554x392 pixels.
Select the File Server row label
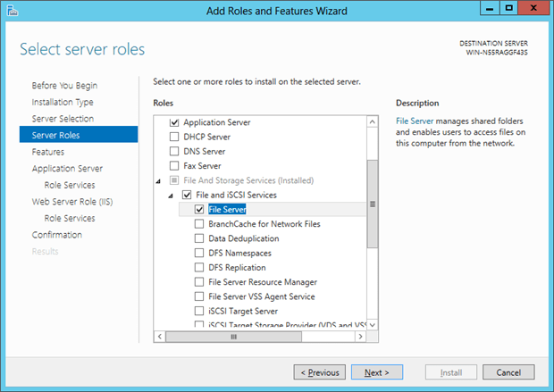[227, 210]
